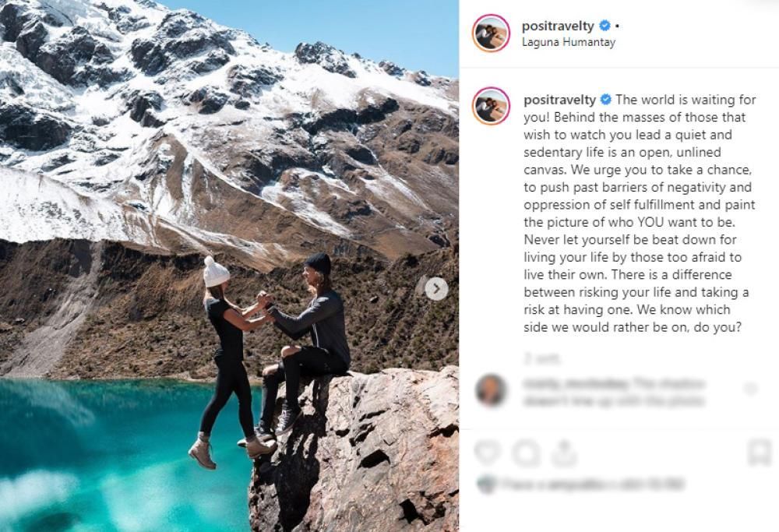The image size is (779, 532).
Task: Click the mountain lake photo
Action: (229, 266)
